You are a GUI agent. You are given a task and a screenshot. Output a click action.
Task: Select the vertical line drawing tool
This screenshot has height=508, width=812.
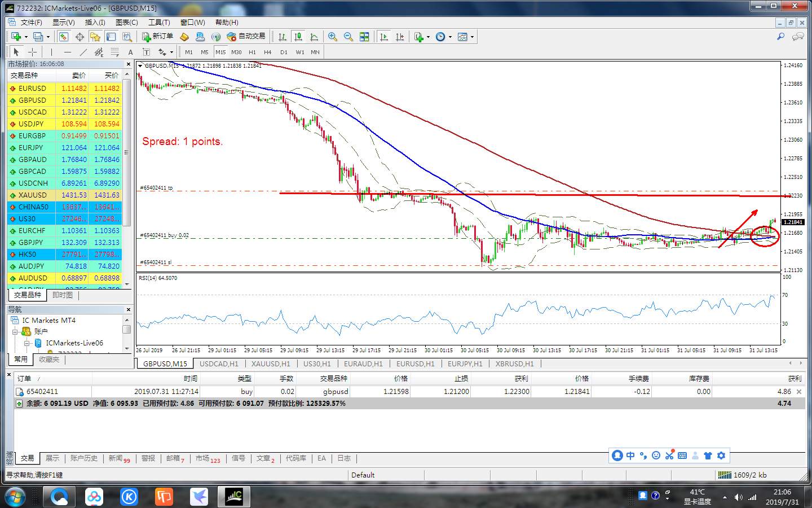click(51, 52)
